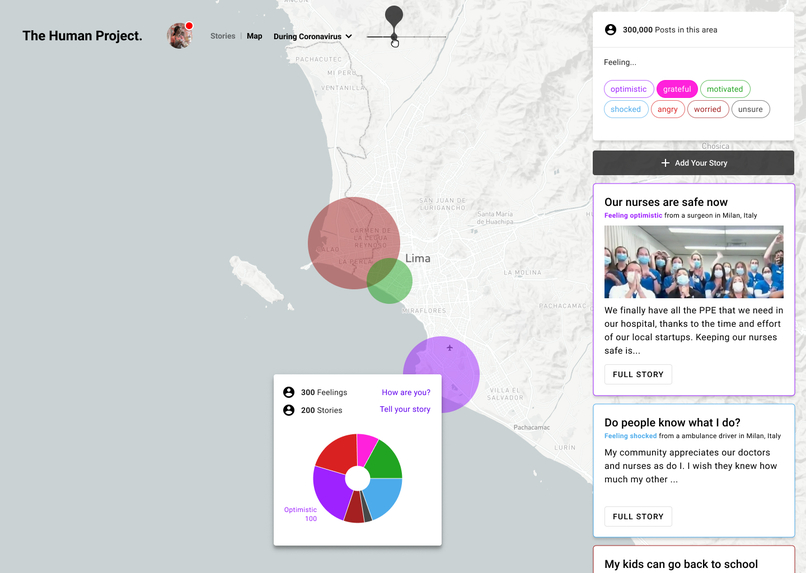The width and height of the screenshot is (806, 573).
Task: Click the Lima city label on map
Action: (418, 258)
